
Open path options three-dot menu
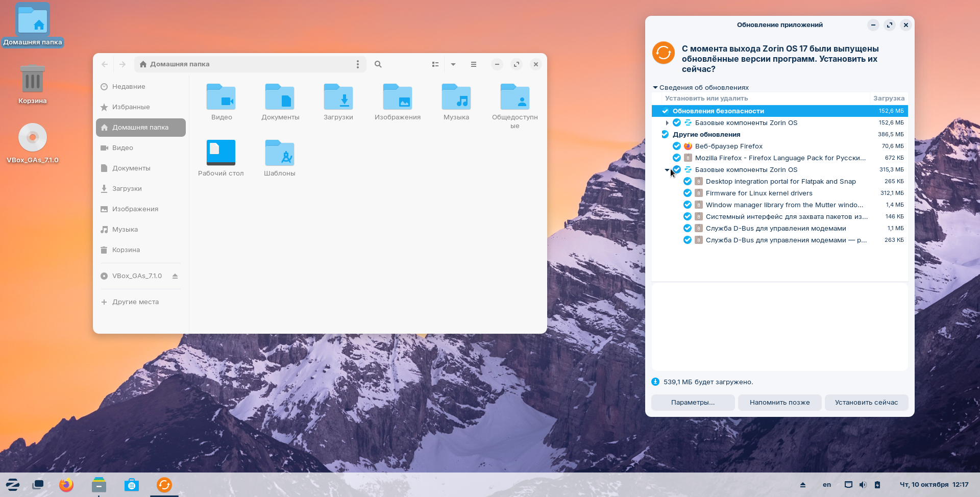[x=358, y=64]
